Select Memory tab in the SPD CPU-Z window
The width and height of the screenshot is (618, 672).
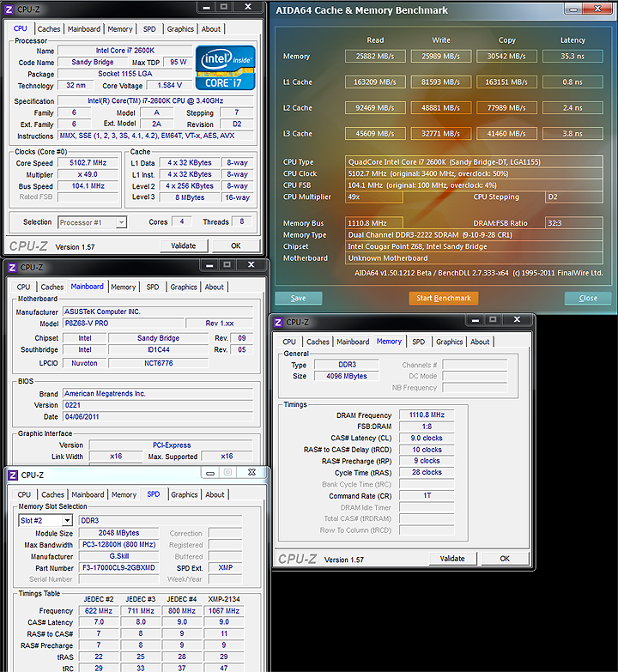(x=124, y=494)
